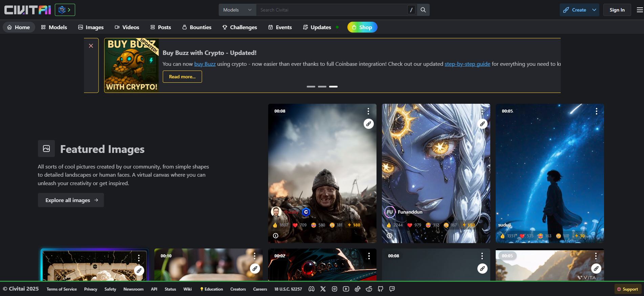
Task: Click remix icon on dark 00:08 video card
Action: 482,269
